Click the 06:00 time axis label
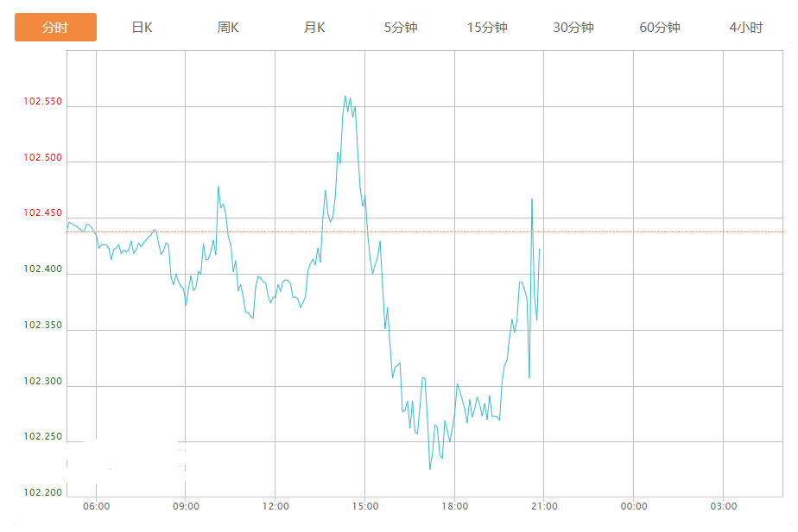The width and height of the screenshot is (798, 532). tap(96, 506)
